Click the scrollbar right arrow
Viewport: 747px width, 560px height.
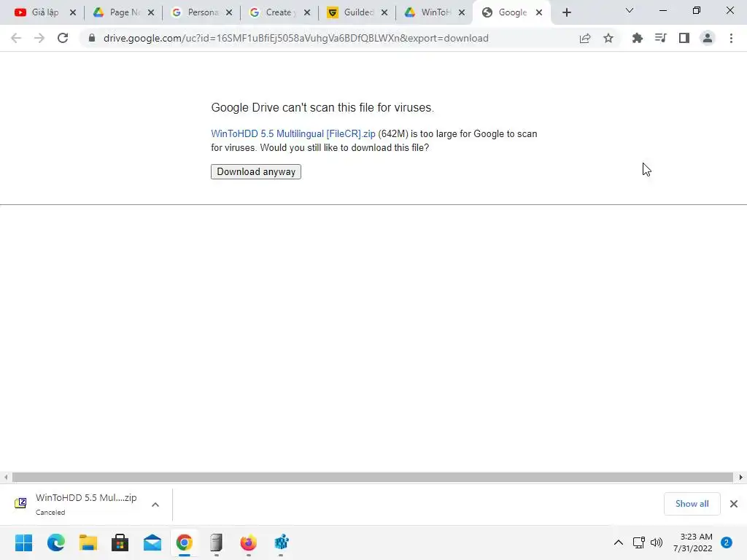(x=741, y=477)
